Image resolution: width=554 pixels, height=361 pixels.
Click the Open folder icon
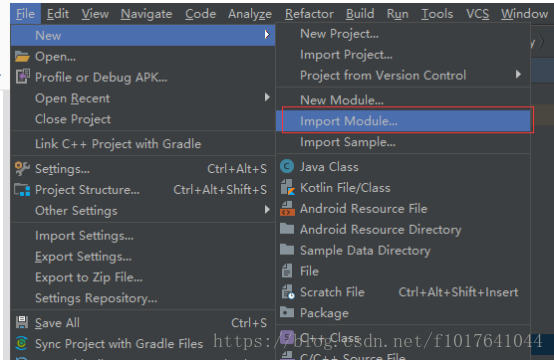pyautogui.click(x=22, y=57)
